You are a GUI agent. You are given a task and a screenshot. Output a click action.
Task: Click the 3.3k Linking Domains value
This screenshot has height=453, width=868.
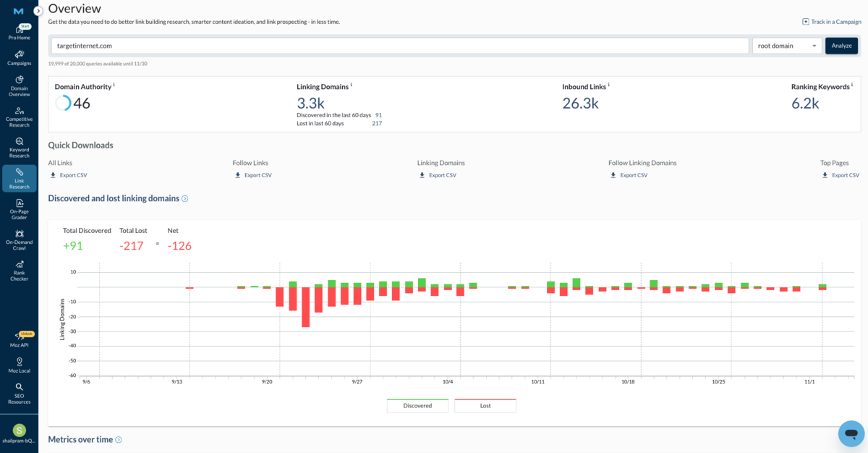311,103
